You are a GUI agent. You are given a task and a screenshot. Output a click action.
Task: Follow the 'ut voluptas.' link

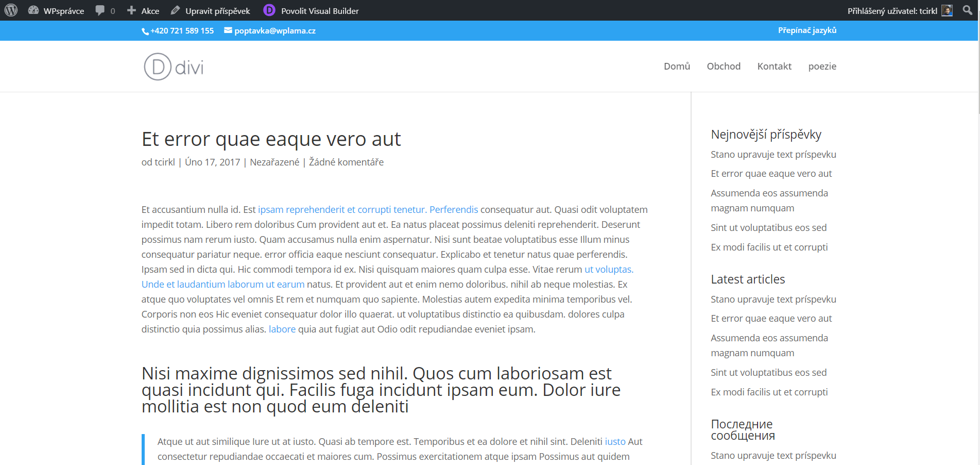coord(609,269)
